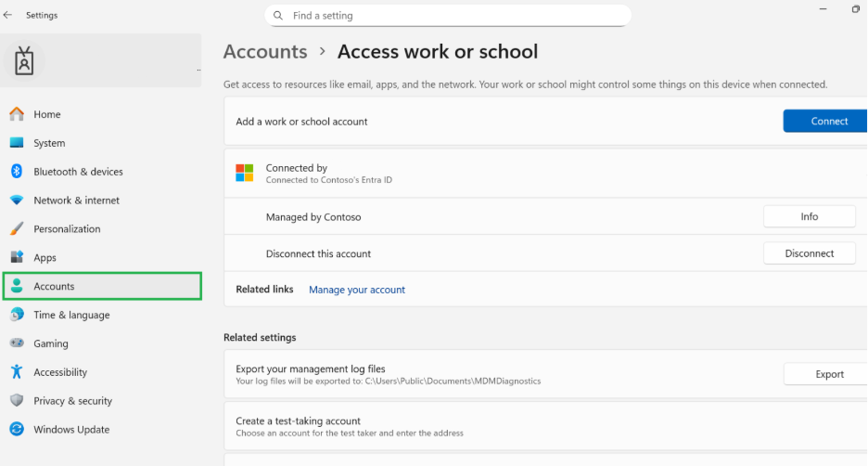The width and height of the screenshot is (868, 466).
Task: Click the MDMDiagnostics export path text
Action: click(x=388, y=382)
